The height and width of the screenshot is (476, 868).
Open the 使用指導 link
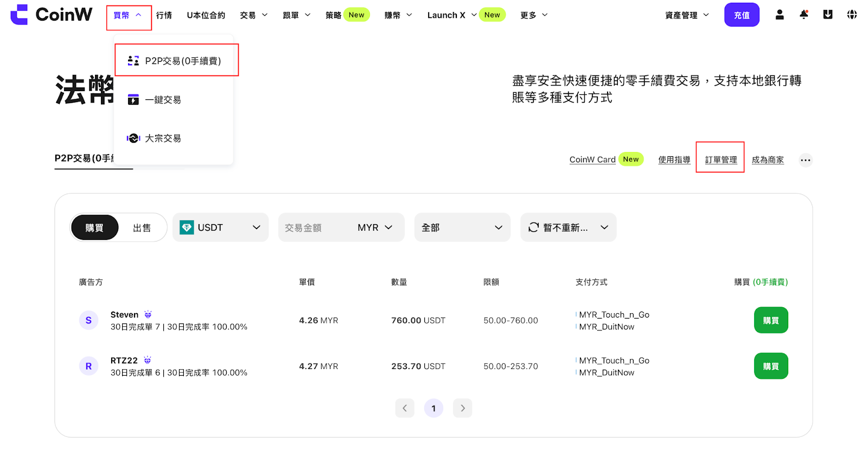click(x=674, y=160)
